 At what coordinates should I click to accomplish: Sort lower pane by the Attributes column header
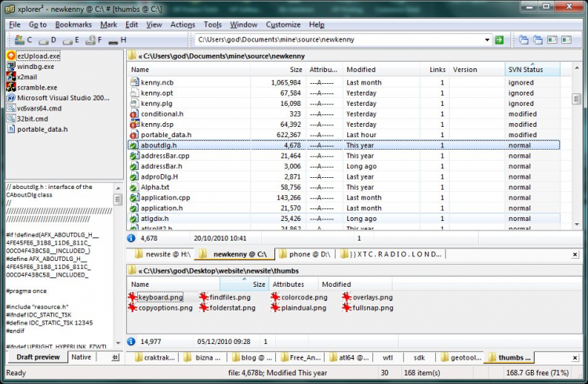(x=293, y=284)
